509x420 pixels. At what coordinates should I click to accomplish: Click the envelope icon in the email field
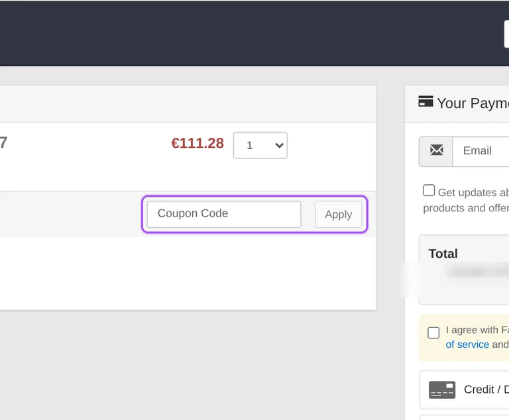pos(436,150)
